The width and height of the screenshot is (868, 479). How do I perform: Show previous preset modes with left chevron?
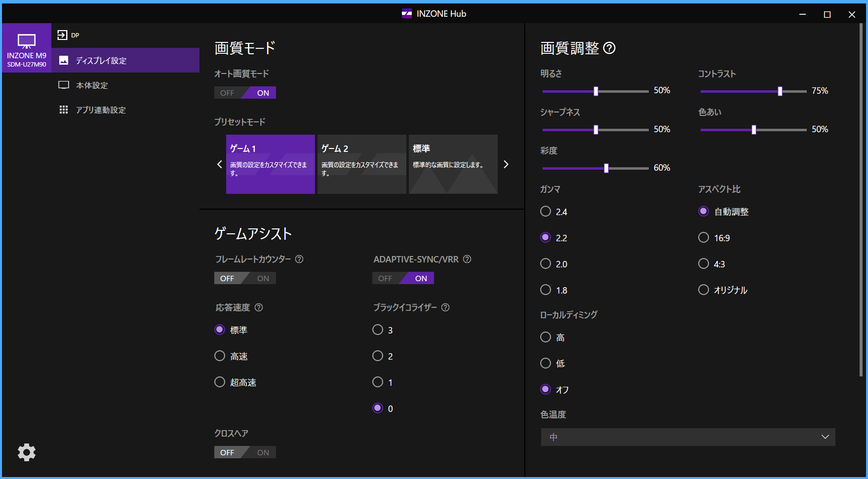pyautogui.click(x=220, y=164)
